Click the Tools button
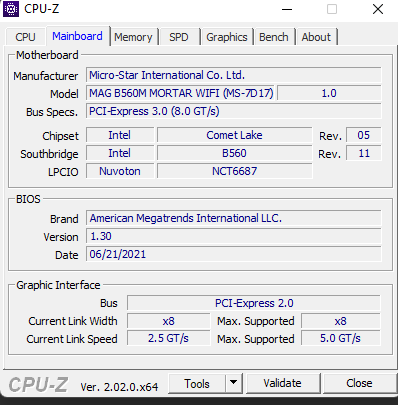The height and width of the screenshot is (405, 398). [197, 384]
